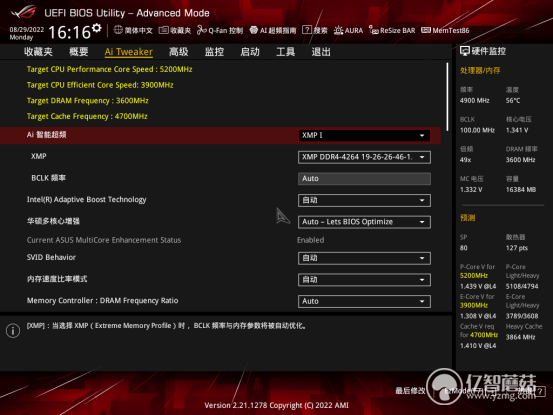553x415 pixels.
Task: Click 100.00 MHz BCLK value
Action: coord(478,130)
